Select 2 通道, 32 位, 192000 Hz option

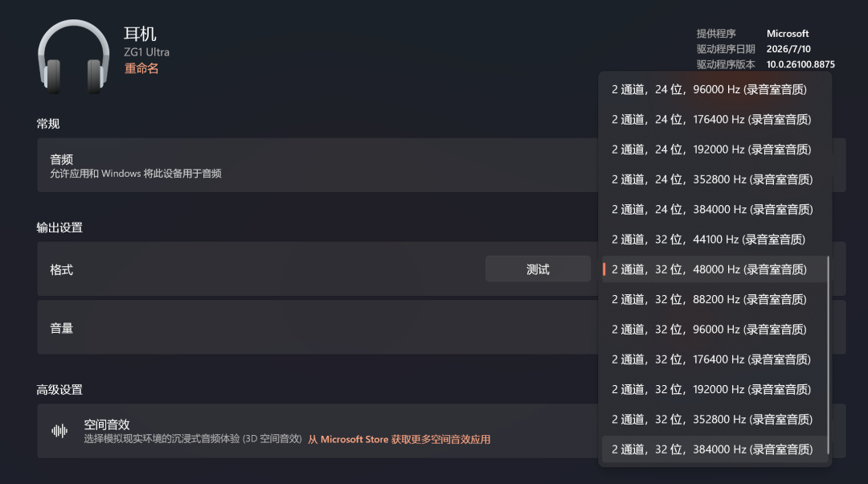(x=714, y=389)
